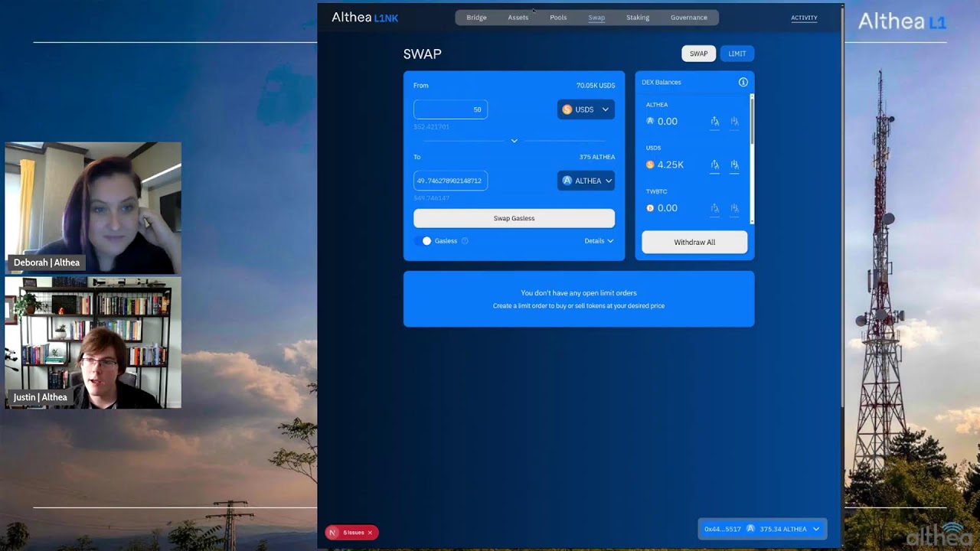Click the DEX Balances scrollbar
The image size is (980, 551).
click(x=752, y=119)
